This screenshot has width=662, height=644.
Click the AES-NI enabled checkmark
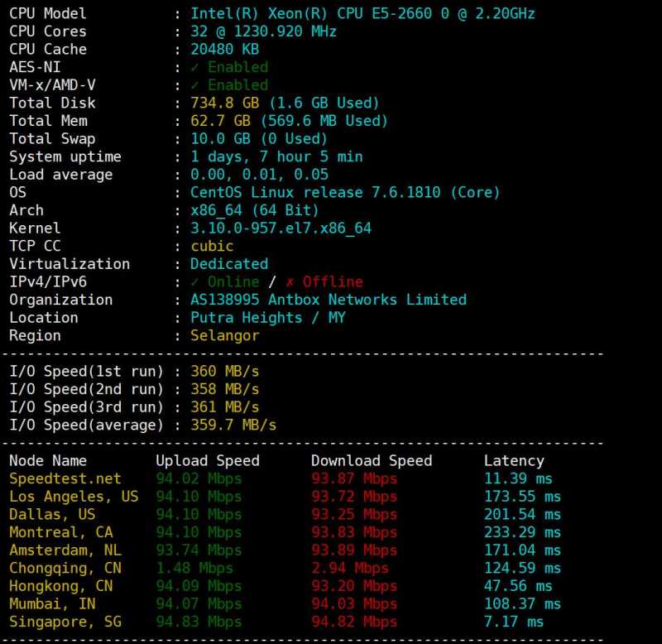195,67
